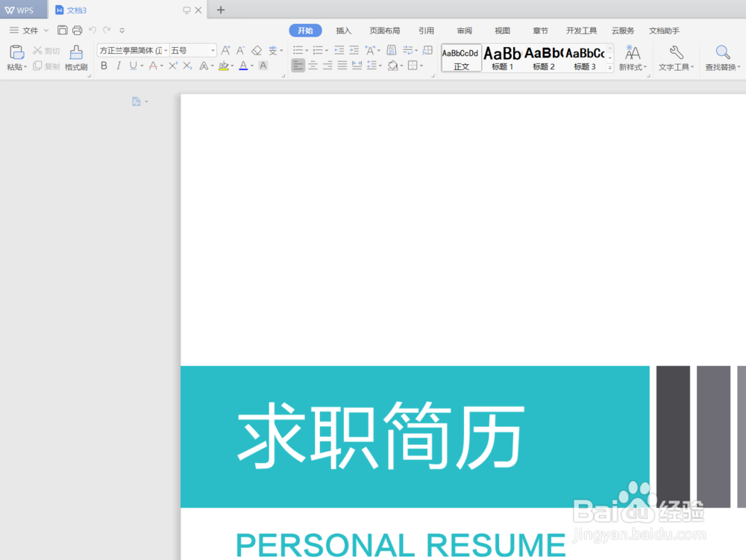Click the clear formatting eraser icon
This screenshot has width=746, height=560.
point(257,50)
